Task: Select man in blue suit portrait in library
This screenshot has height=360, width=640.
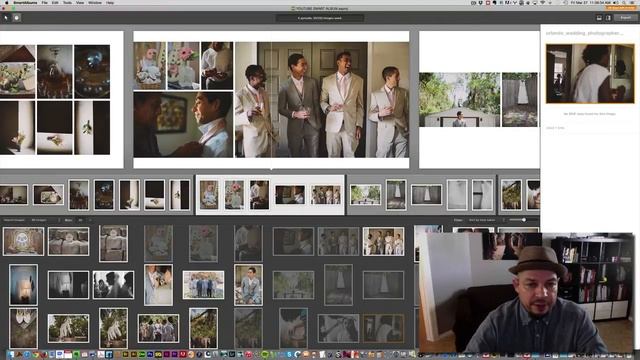Action: tap(248, 285)
